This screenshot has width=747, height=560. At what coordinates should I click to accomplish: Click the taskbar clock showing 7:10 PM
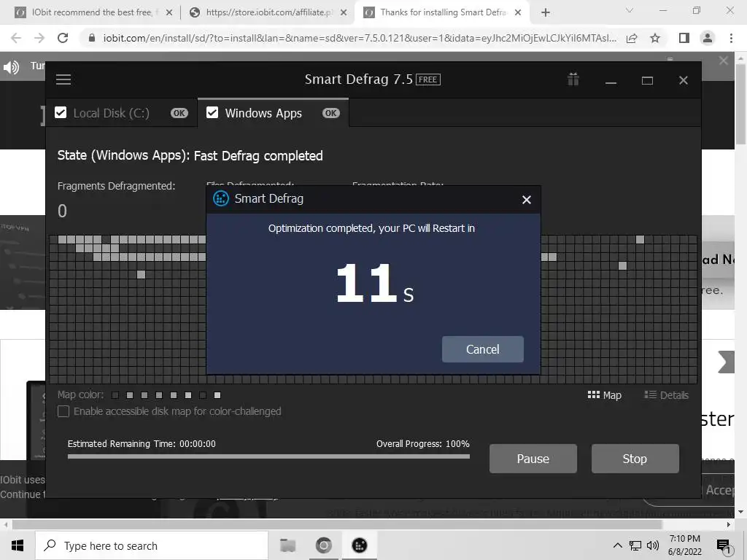pos(684,545)
